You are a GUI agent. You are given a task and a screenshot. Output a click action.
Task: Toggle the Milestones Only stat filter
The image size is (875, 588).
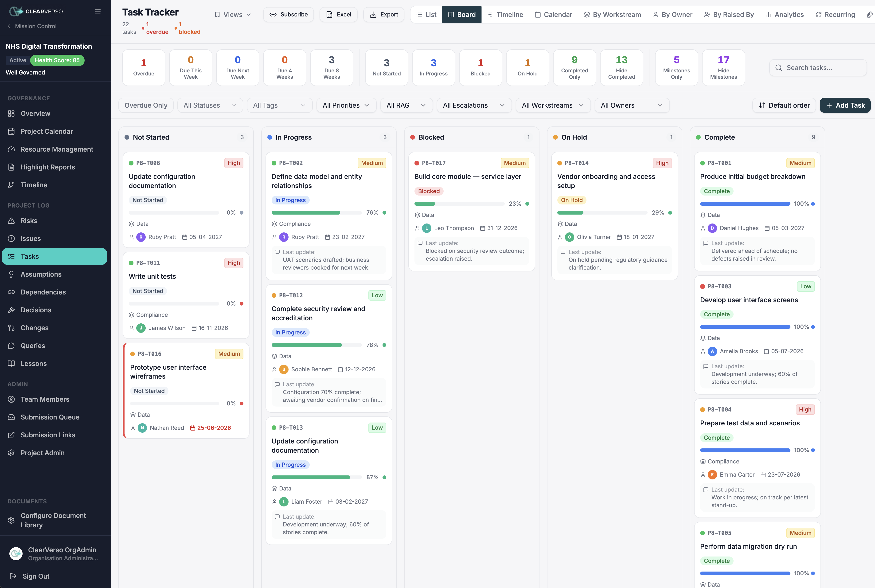pyautogui.click(x=676, y=67)
